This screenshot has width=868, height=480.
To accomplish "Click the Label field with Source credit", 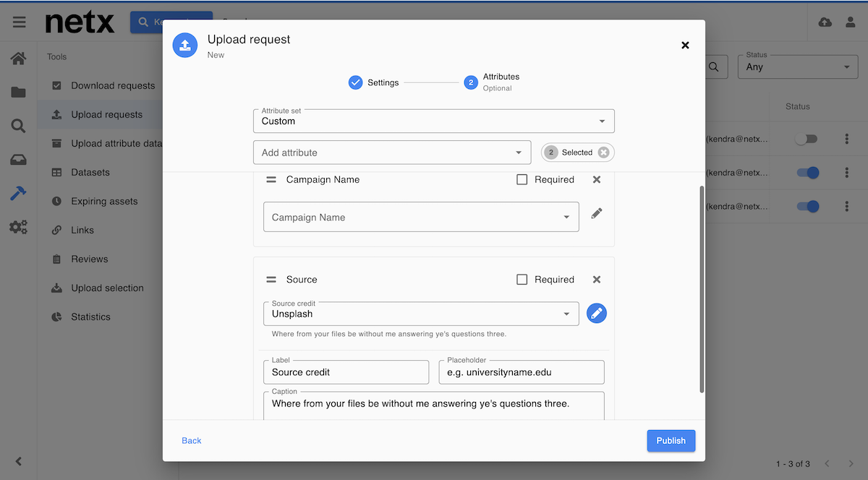I will [346, 372].
